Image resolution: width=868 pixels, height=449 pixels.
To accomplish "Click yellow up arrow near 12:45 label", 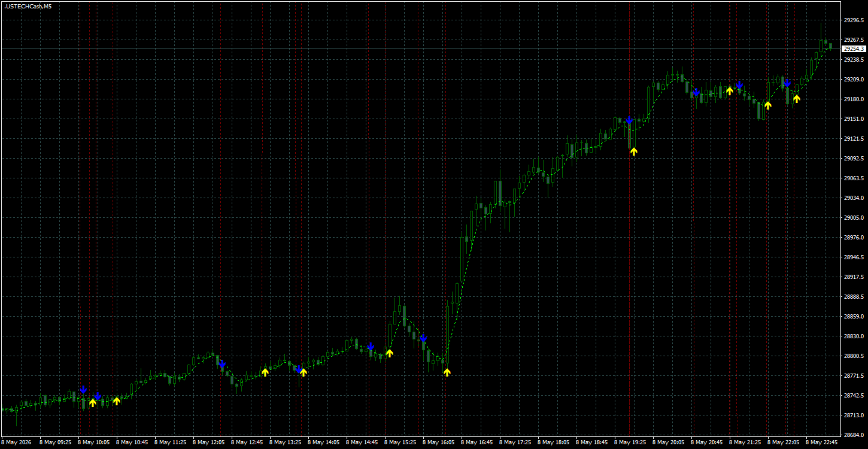I will 265,372.
